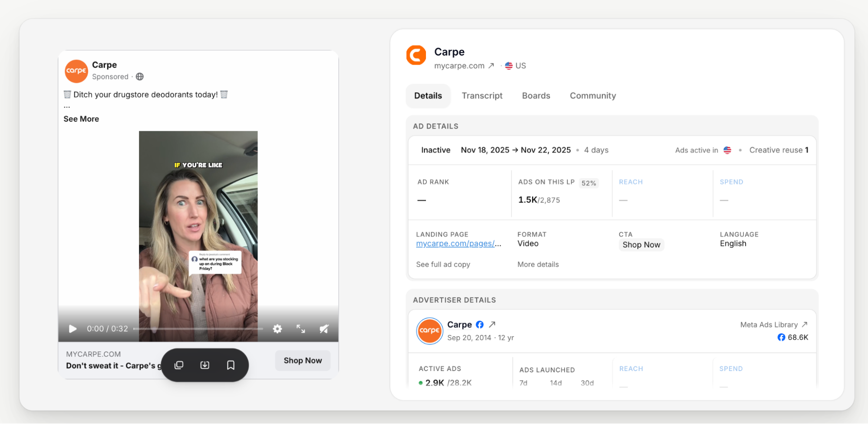Click Creative reuse 1 label
Screen dimensions: 868x424
[779, 150]
